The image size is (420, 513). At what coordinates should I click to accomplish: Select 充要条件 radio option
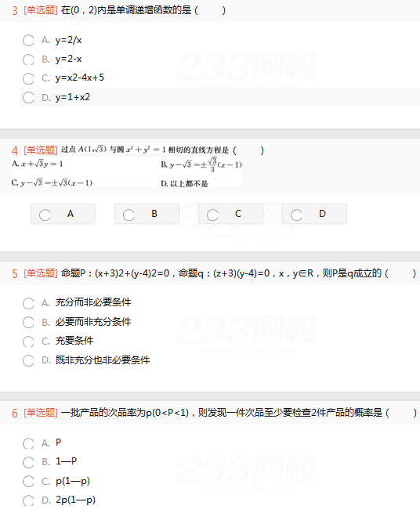(28, 341)
